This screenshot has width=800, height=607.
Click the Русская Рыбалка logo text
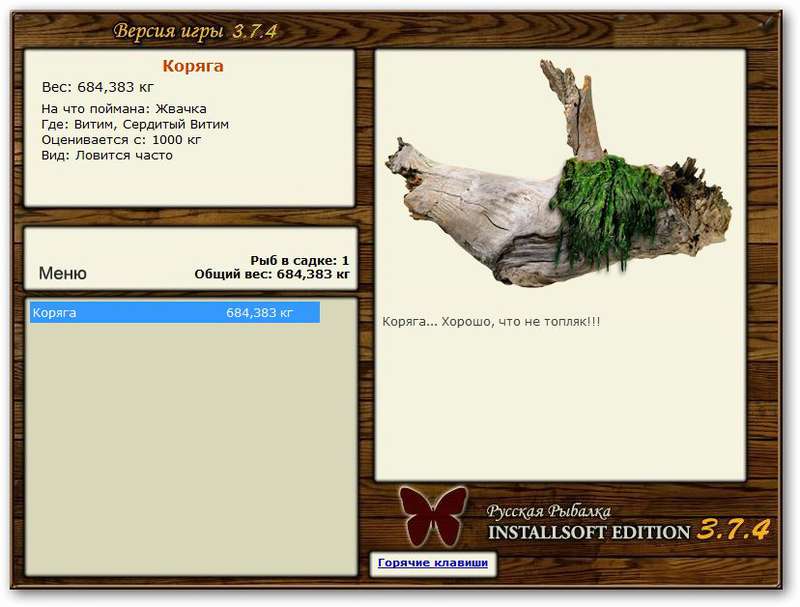[x=548, y=511]
